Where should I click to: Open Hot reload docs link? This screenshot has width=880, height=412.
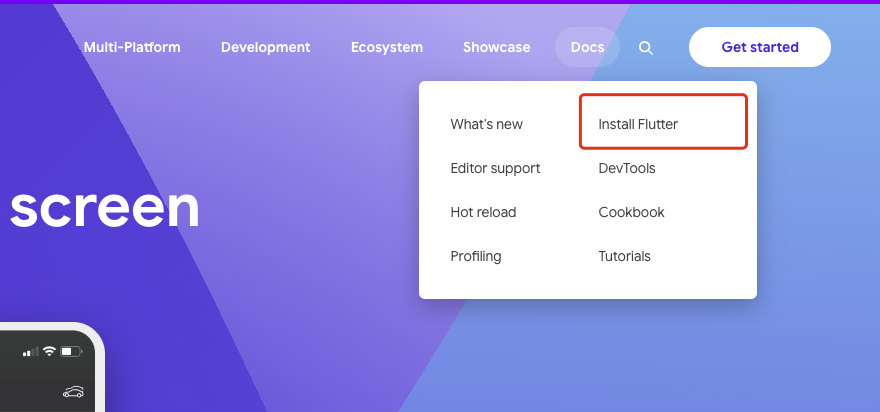pos(483,212)
